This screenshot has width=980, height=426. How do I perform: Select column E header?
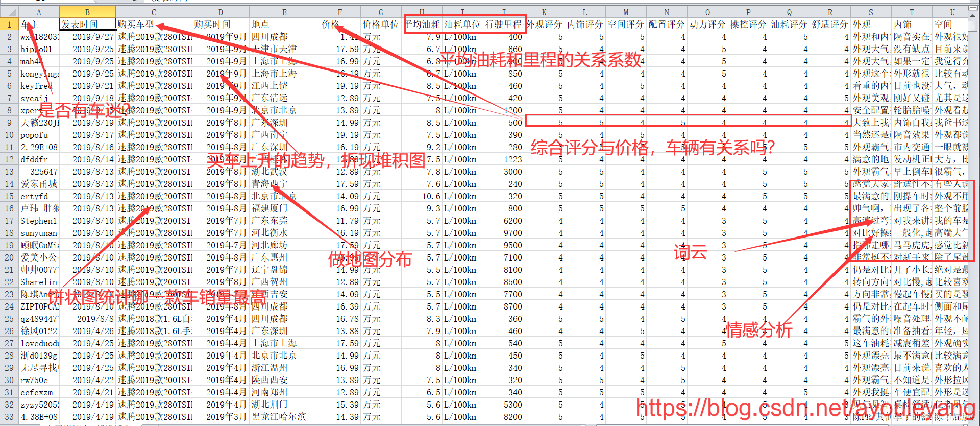point(284,12)
